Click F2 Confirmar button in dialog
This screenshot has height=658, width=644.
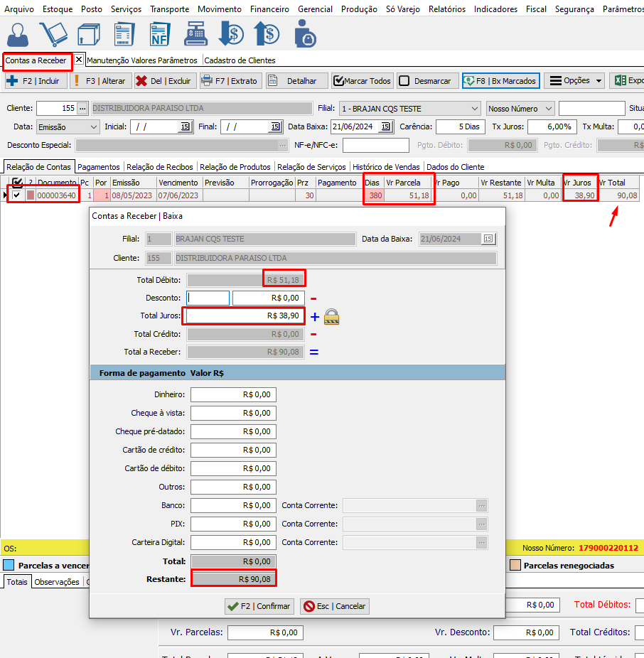258,606
